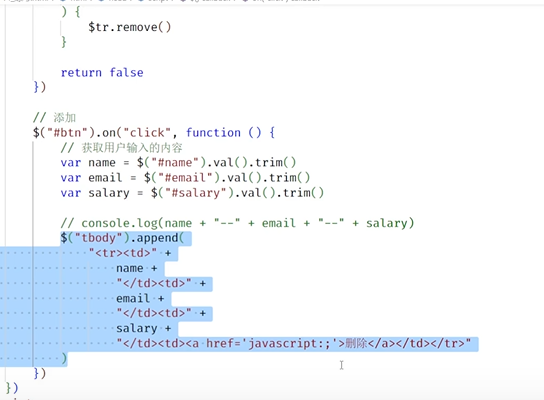
Task: Click the "name +" concatenation line
Action: pyautogui.click(x=136, y=268)
